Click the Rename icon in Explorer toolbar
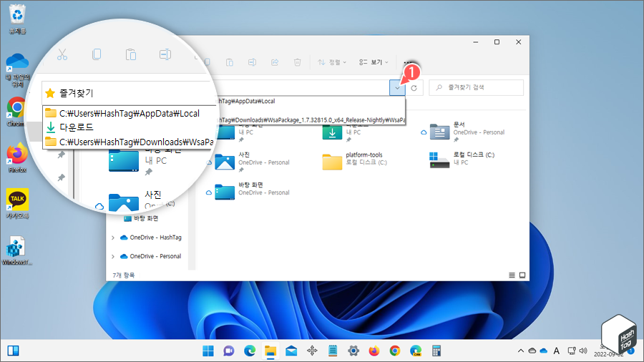This screenshot has width=644, height=362. click(252, 62)
